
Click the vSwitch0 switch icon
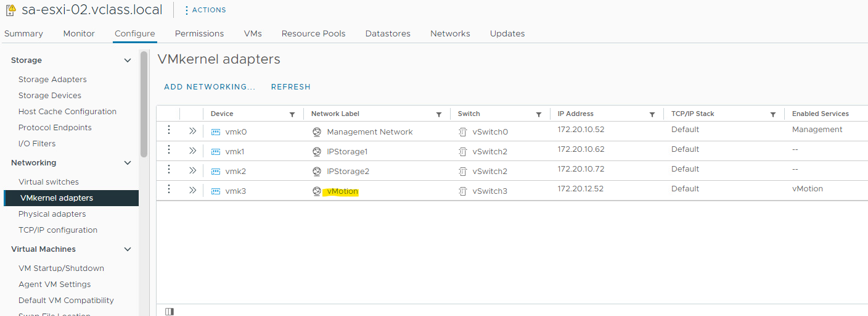pyautogui.click(x=463, y=132)
